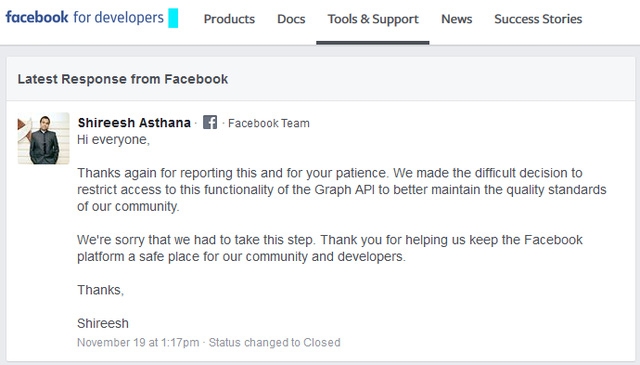640x365 pixels.
Task: Click the 'We're sorry that we had' paragraph
Action: (x=330, y=248)
